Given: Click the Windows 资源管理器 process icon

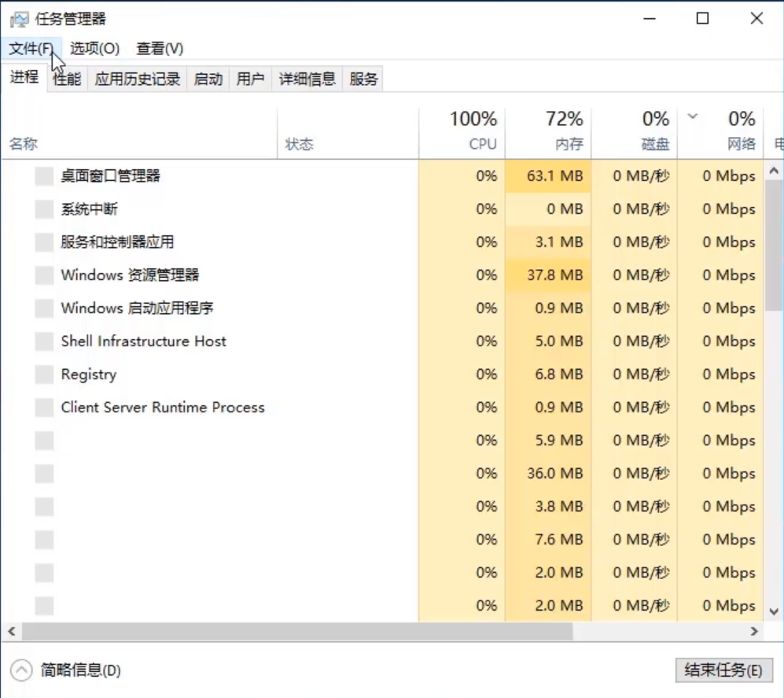Looking at the screenshot, I should [x=43, y=275].
